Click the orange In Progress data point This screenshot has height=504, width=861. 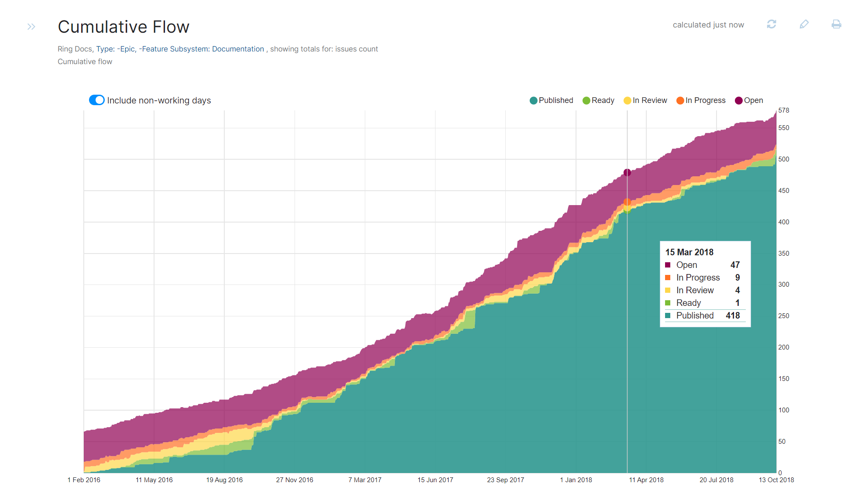point(627,202)
